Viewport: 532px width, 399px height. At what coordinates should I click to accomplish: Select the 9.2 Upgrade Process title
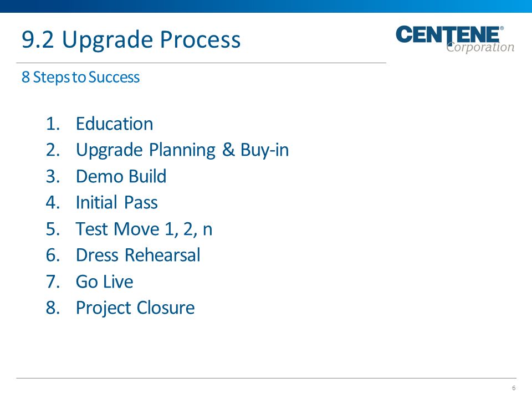[131, 40]
